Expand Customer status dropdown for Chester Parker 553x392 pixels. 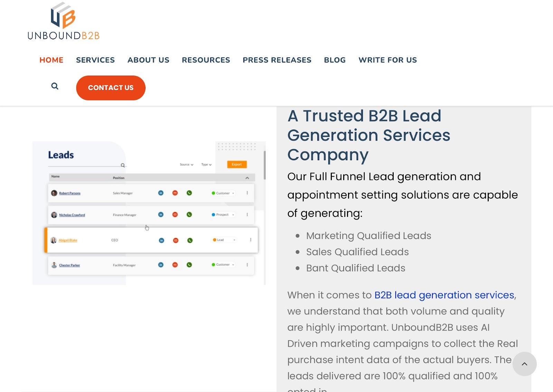[x=223, y=265]
